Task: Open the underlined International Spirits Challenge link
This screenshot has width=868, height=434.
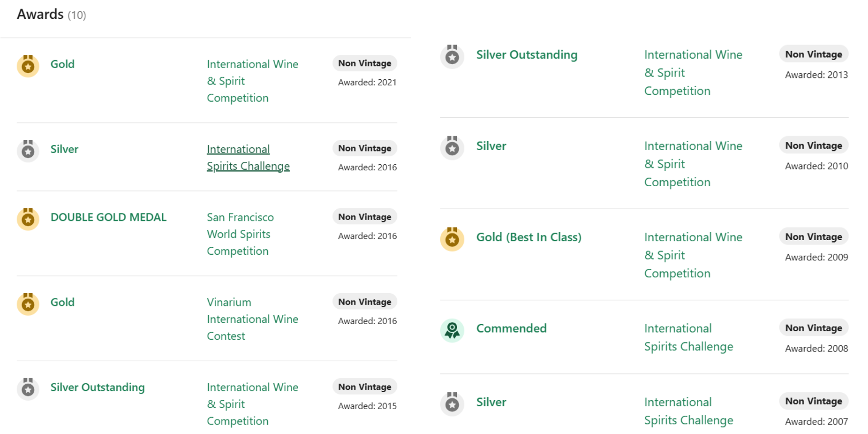Action: (x=248, y=158)
